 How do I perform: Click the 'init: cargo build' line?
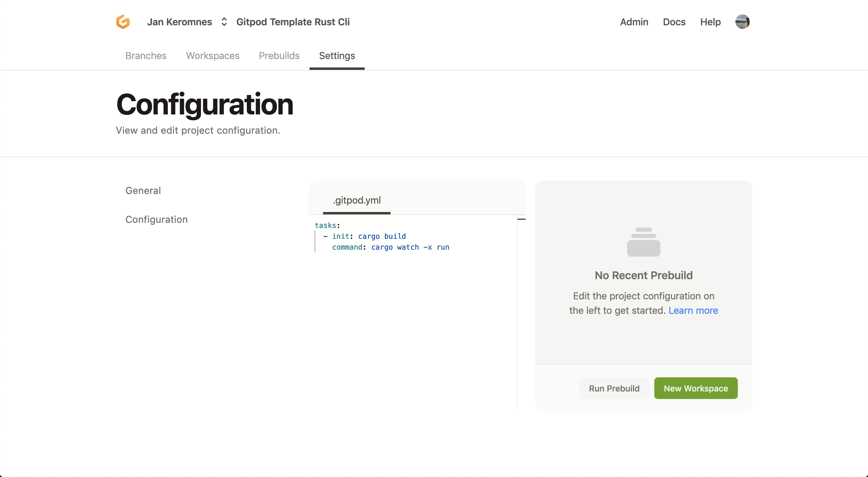tap(365, 236)
